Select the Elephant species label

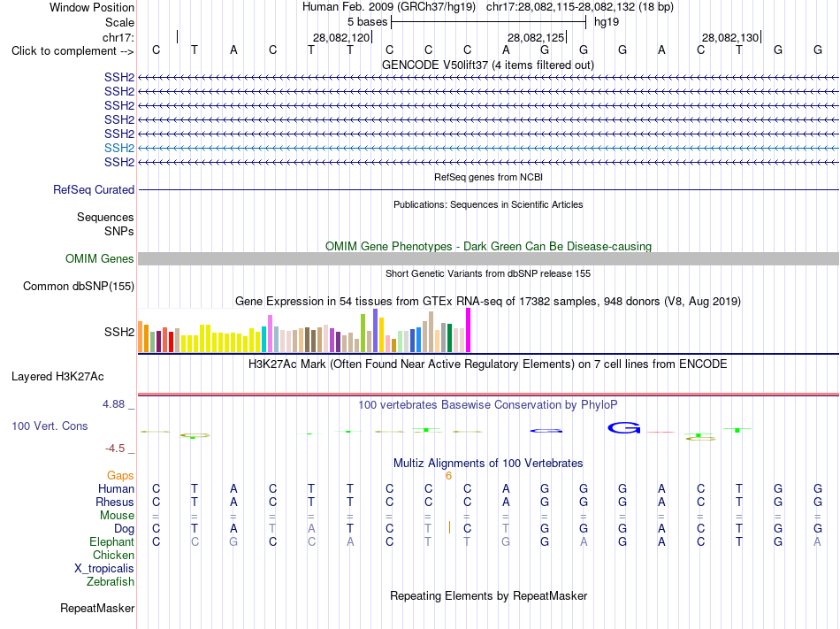tap(111, 541)
